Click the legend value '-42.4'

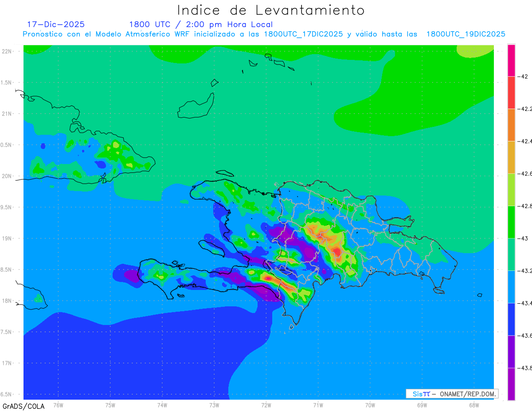coord(525,141)
